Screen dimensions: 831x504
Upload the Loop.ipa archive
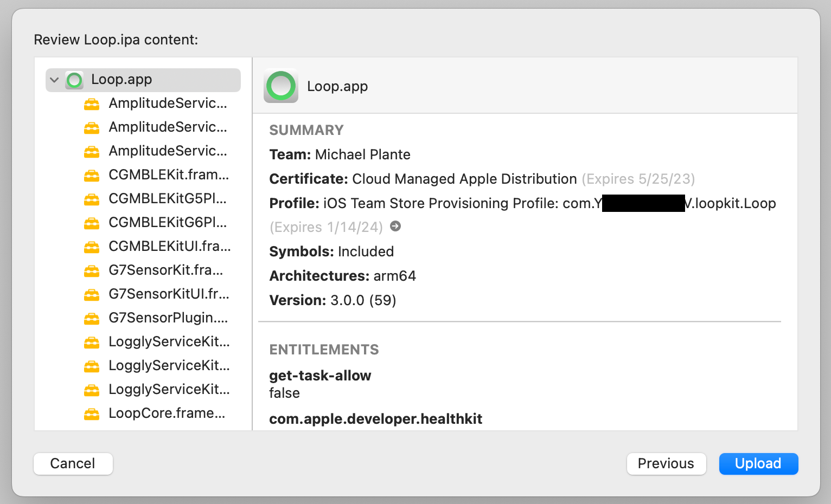pyautogui.click(x=758, y=463)
